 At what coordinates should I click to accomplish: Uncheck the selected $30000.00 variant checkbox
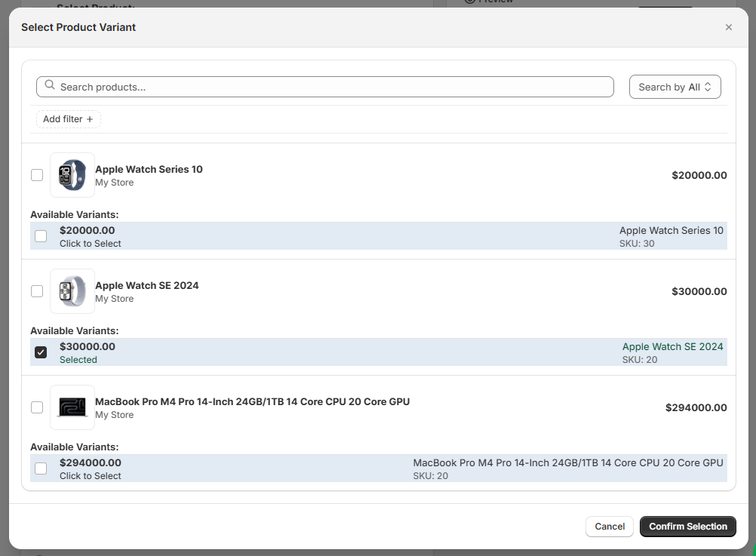tap(41, 352)
